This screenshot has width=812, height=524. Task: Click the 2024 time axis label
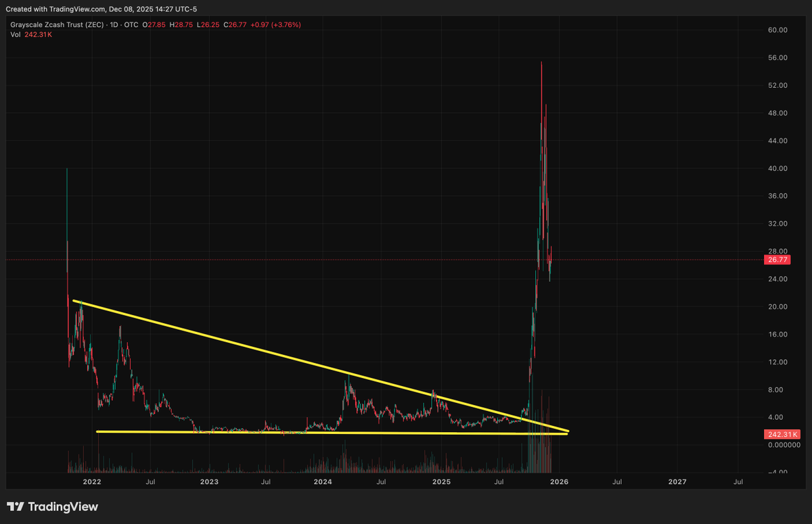(323, 481)
